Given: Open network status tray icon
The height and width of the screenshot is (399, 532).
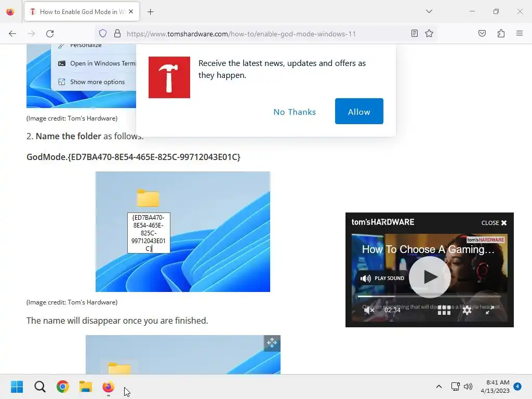Looking at the screenshot, I should click(455, 387).
